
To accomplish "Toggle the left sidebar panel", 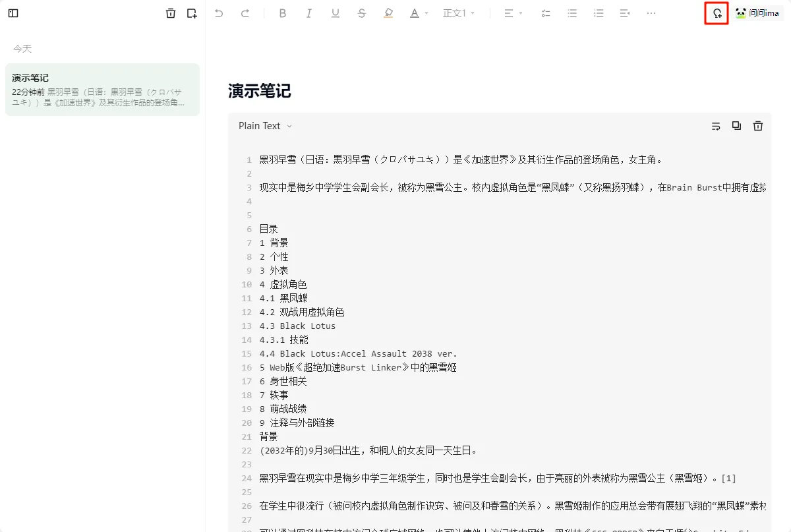I will coord(13,13).
